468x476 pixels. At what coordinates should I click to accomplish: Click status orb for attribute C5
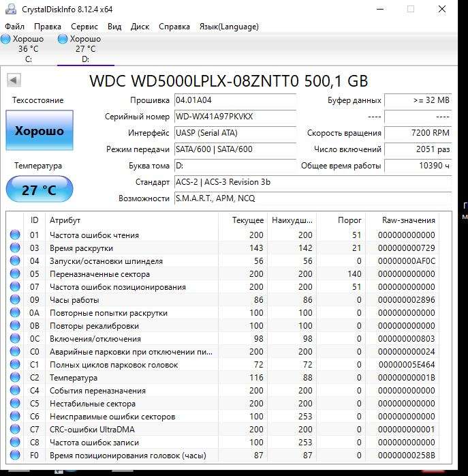(15, 403)
